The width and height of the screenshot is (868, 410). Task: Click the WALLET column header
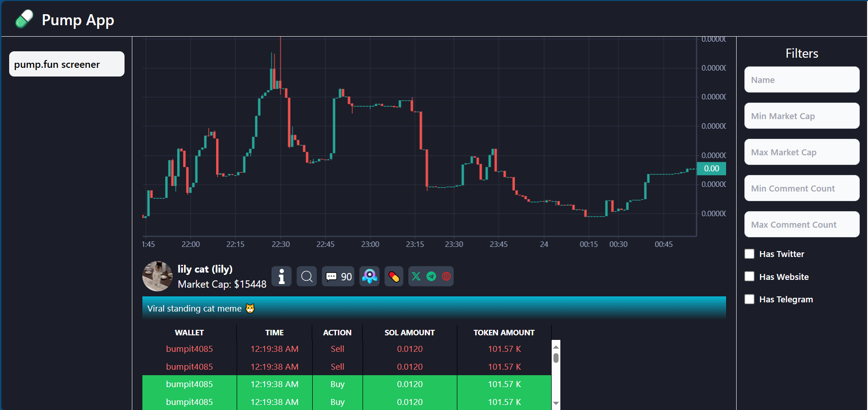[x=189, y=333]
